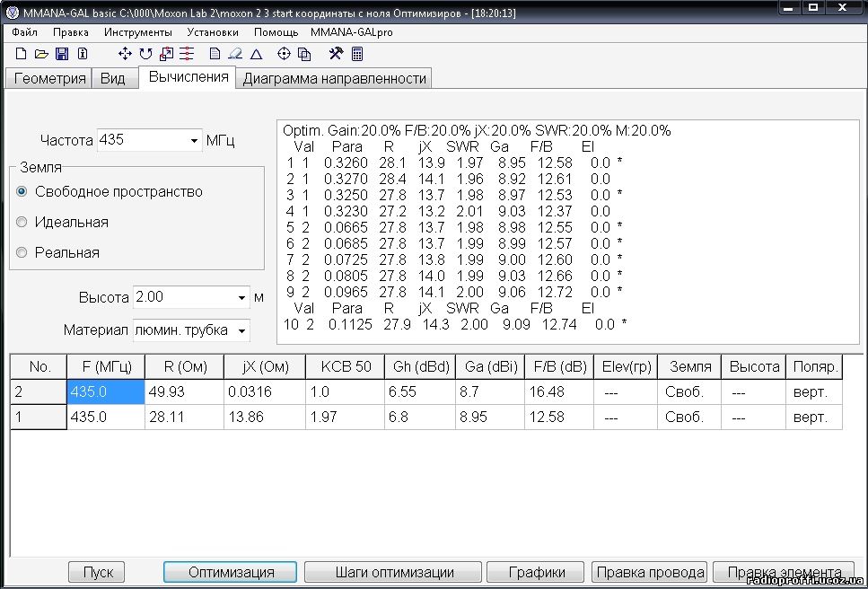Create a new antenna file
Screen dimensions: 868x589
(x=21, y=54)
